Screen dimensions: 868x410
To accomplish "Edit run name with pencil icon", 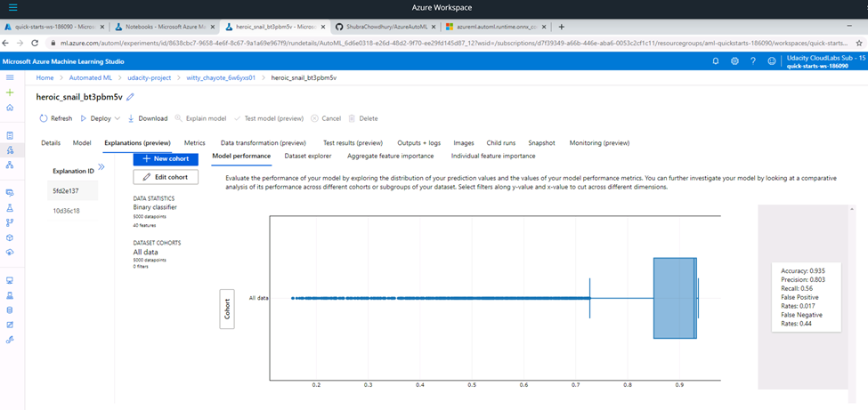I will pyautogui.click(x=130, y=97).
